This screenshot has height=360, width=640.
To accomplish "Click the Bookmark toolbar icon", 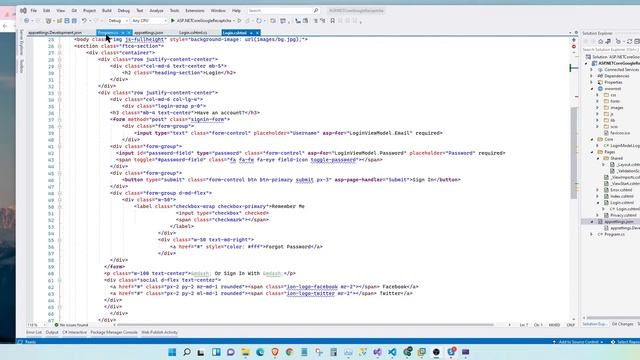I will [333, 20].
